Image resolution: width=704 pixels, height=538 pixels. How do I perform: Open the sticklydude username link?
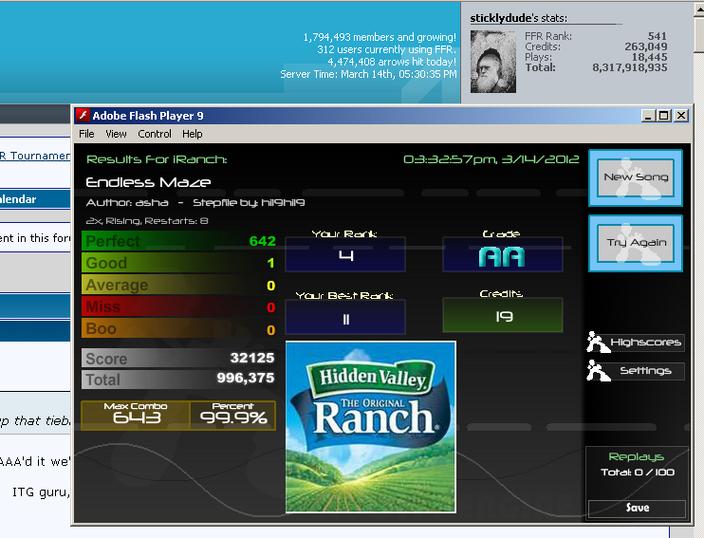(496, 18)
